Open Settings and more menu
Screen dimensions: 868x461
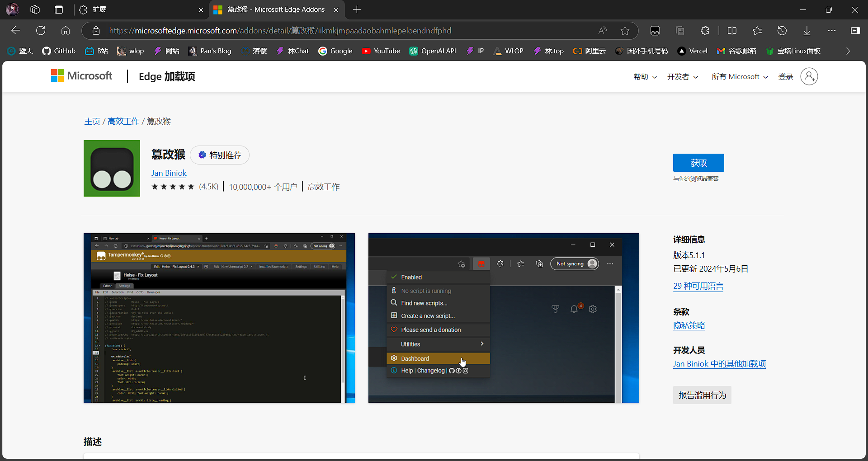[832, 31]
